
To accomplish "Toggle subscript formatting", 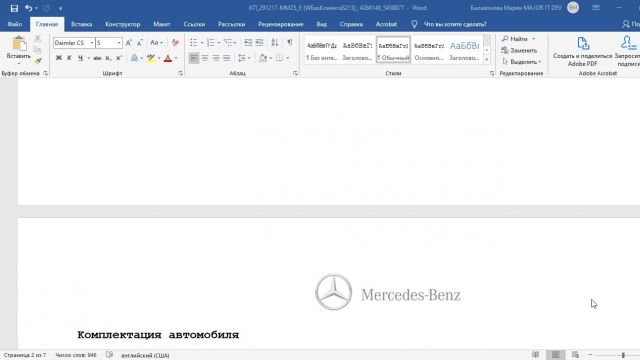I will click(108, 58).
